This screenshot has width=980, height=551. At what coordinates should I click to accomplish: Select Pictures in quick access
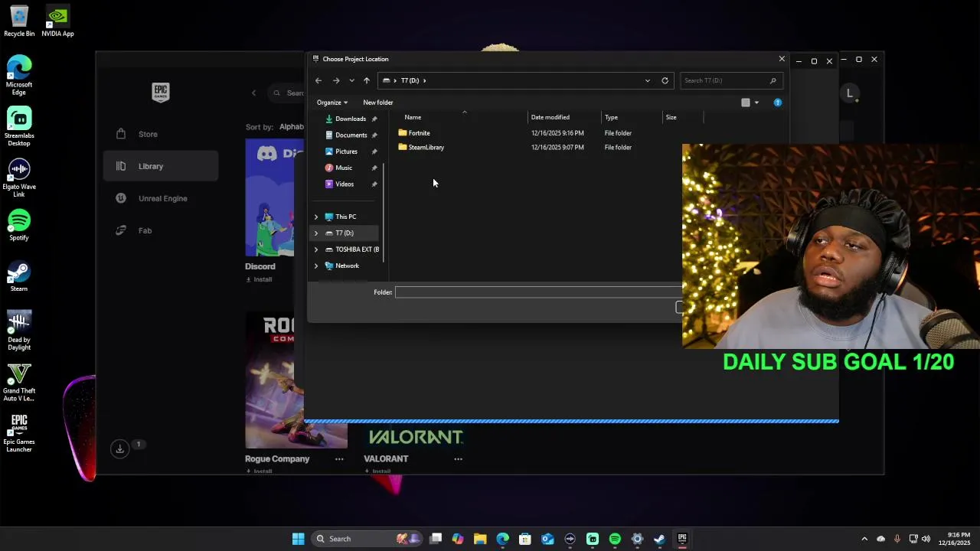click(x=346, y=152)
